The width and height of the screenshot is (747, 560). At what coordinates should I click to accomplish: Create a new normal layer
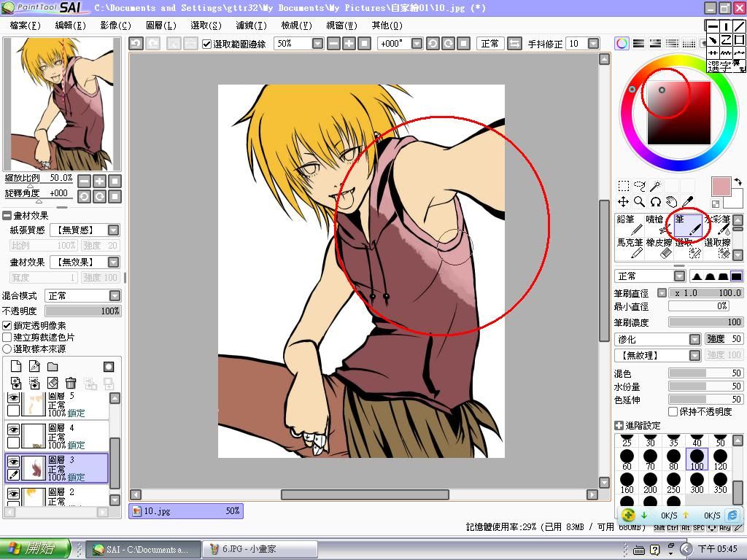(x=16, y=366)
